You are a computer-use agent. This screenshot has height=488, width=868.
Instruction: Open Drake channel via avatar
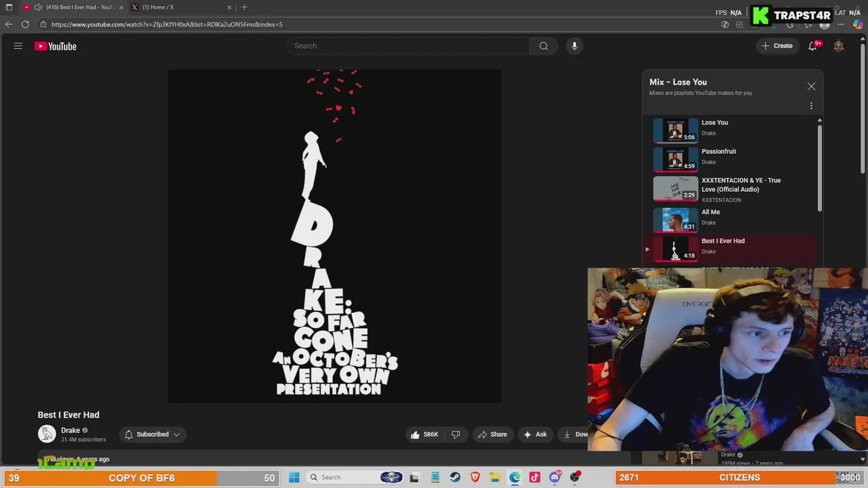[x=47, y=434]
